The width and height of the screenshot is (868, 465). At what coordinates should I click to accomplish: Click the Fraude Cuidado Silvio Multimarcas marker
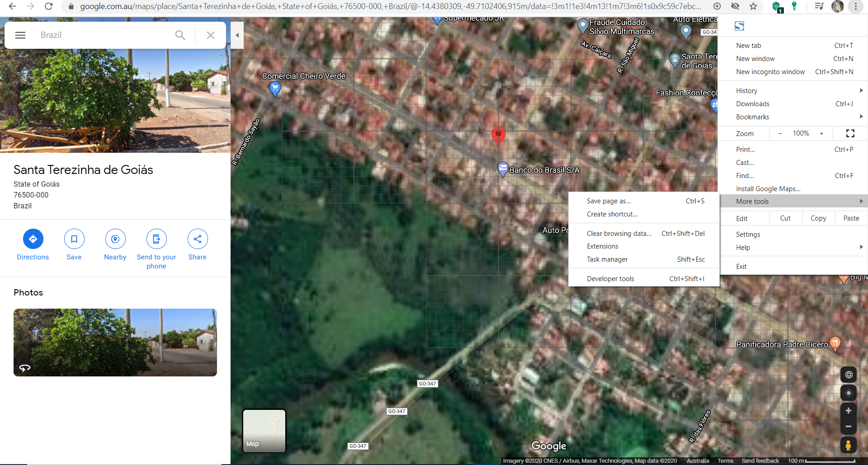coord(583,26)
